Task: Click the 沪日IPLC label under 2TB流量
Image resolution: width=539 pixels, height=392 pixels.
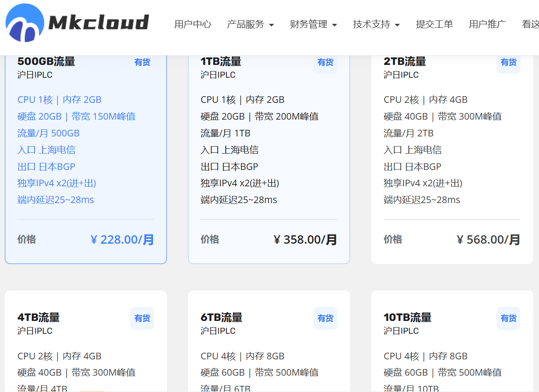Action: tap(401, 75)
